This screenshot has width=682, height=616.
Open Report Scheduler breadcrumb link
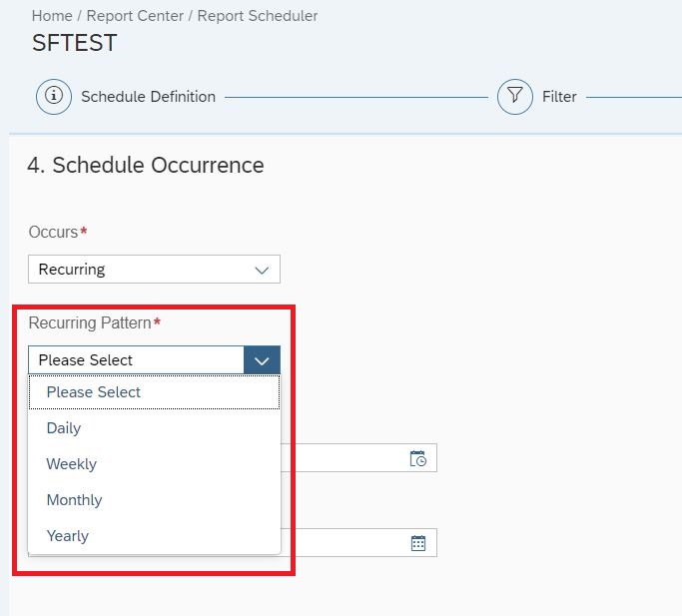[257, 16]
